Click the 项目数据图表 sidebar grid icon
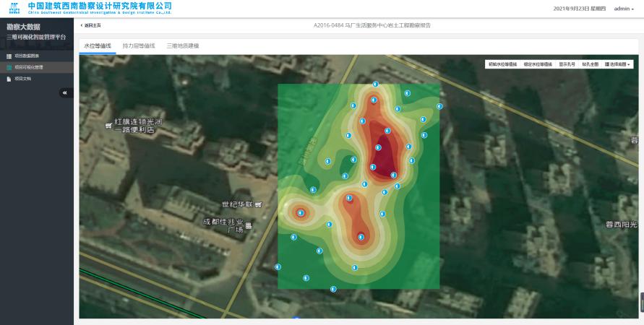The height and width of the screenshot is (325, 644). (x=9, y=56)
